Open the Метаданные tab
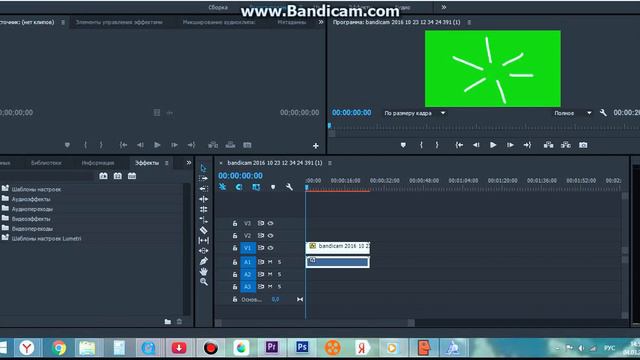The image size is (640, 360). pyautogui.click(x=292, y=22)
